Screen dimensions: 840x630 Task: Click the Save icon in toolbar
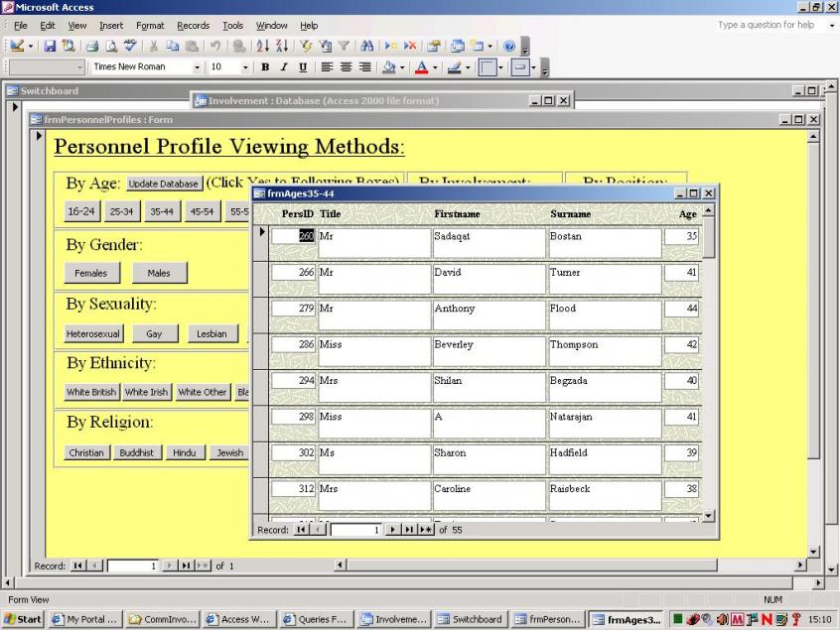(x=49, y=47)
